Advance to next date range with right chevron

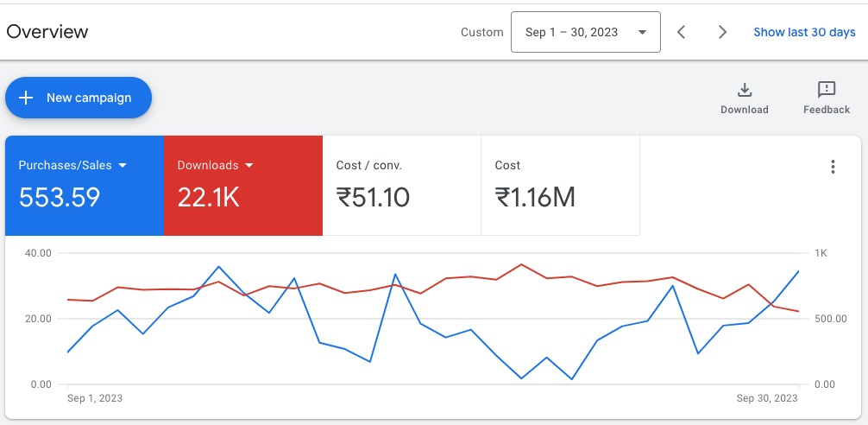723,32
